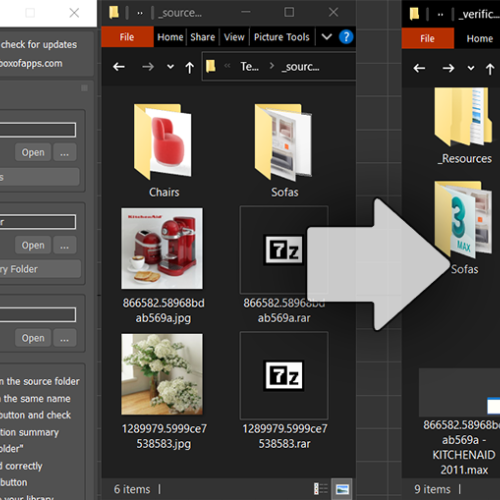Image resolution: width=500 pixels, height=500 pixels.
Task: Click the second browse '...' button
Action: (65, 245)
